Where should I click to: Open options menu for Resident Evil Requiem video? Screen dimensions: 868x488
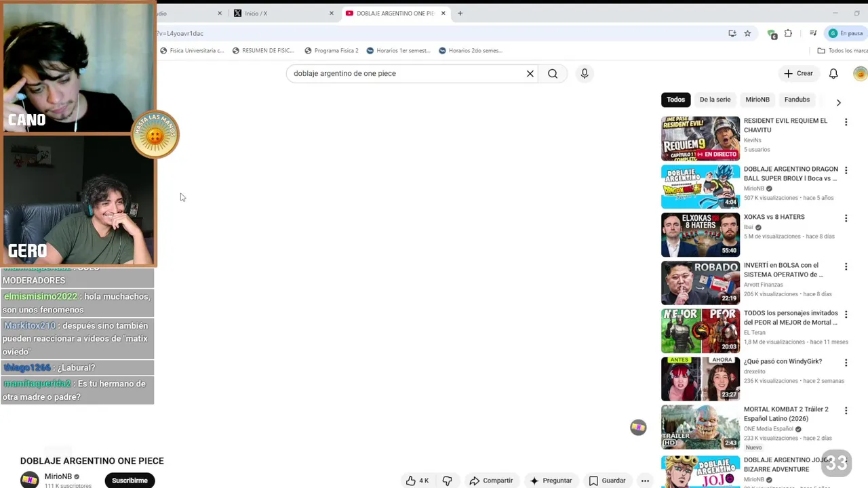pos(846,122)
